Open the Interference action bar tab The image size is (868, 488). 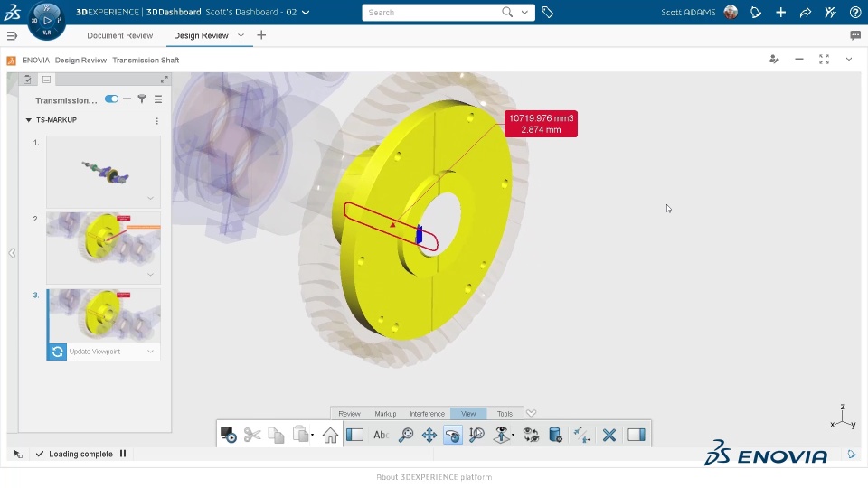[427, 414]
